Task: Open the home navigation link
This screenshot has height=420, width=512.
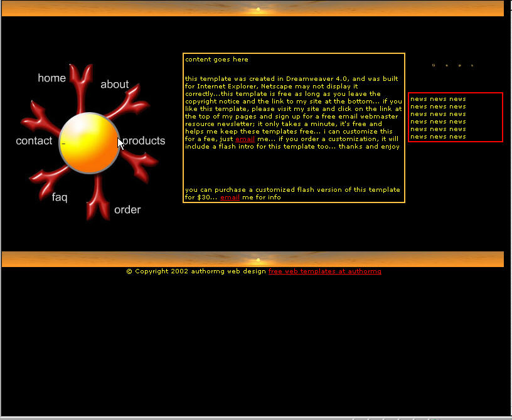Action: [51, 78]
